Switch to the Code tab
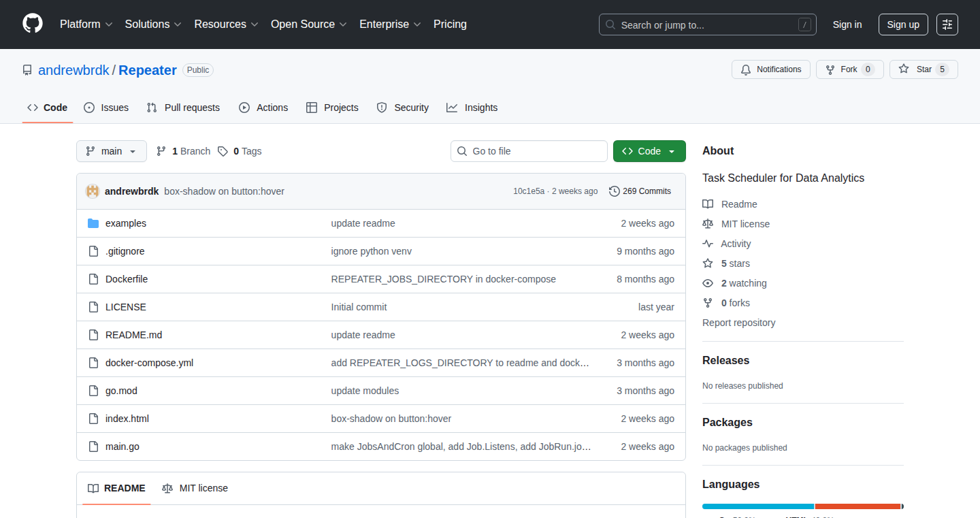This screenshot has height=518, width=980. click(x=48, y=108)
